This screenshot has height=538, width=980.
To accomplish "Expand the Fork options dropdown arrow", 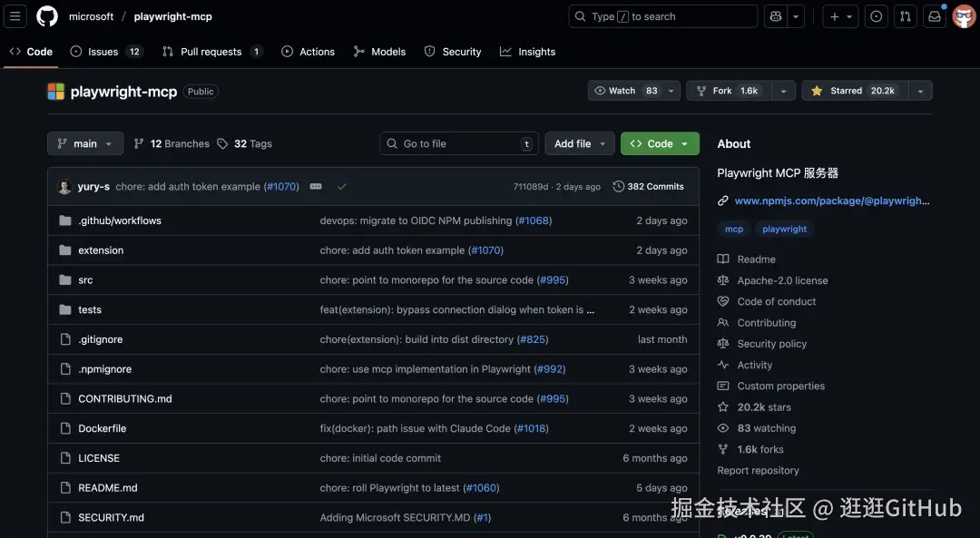I will (783, 91).
